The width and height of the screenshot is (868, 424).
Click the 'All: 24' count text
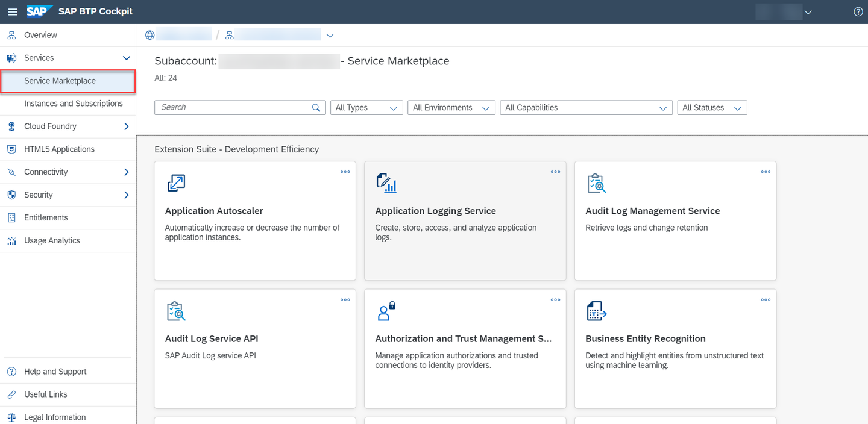[x=166, y=78]
